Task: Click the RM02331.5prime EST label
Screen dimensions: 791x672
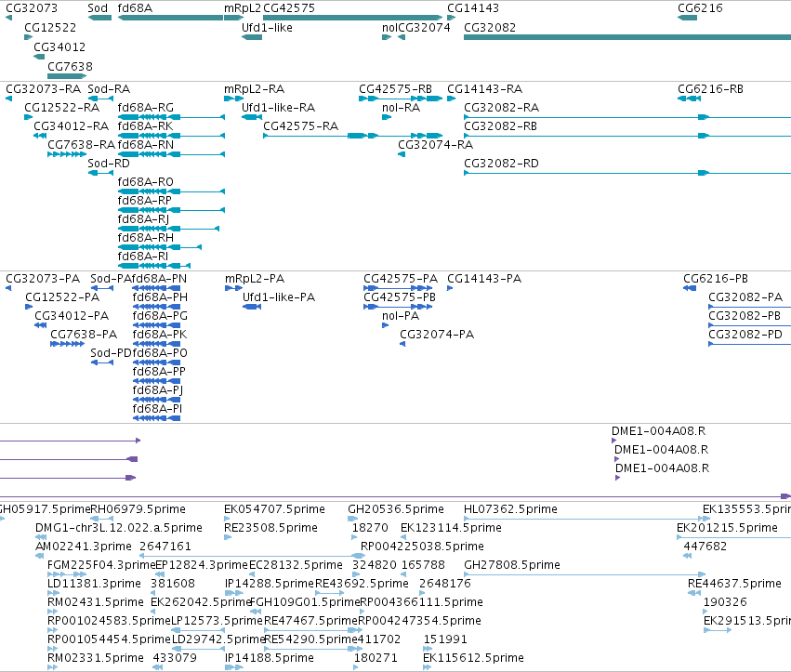Action: 96,658
